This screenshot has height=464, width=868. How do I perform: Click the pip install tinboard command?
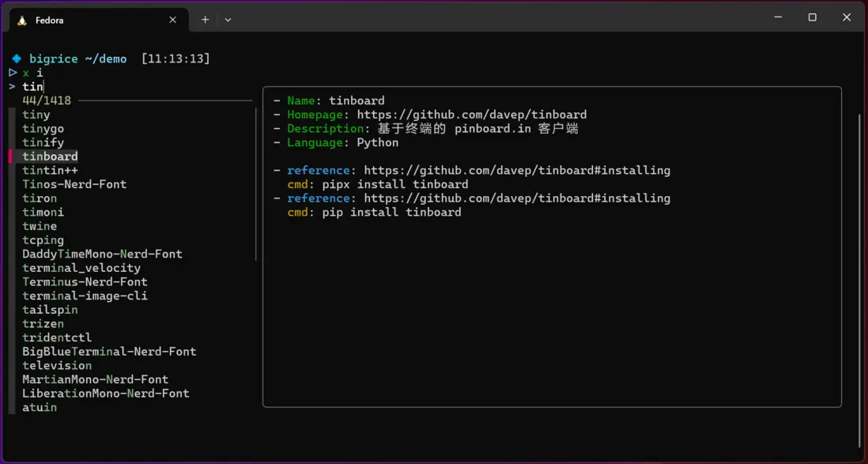tap(391, 212)
